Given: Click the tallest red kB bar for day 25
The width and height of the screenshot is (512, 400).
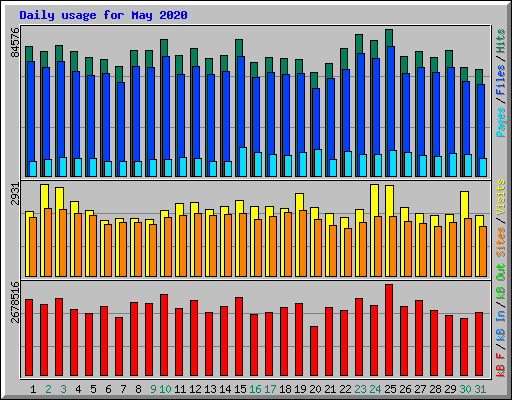Looking at the screenshot, I should click(389, 330).
